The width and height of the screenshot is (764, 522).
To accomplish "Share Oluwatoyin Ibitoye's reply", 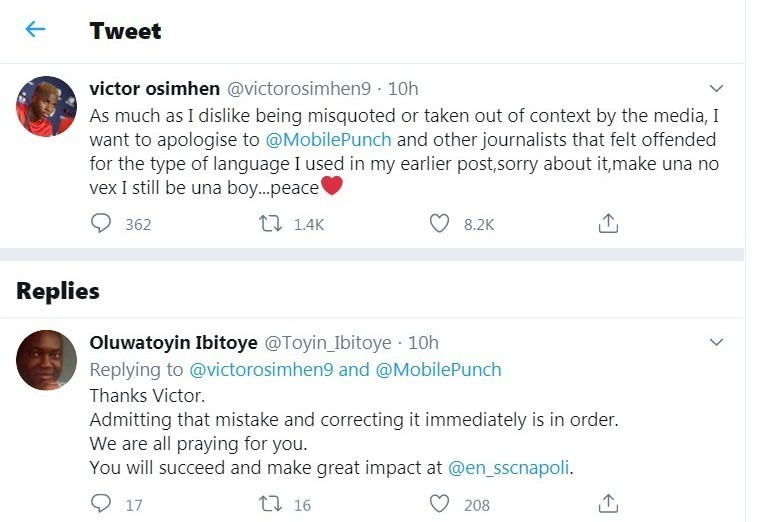I will coord(607,504).
